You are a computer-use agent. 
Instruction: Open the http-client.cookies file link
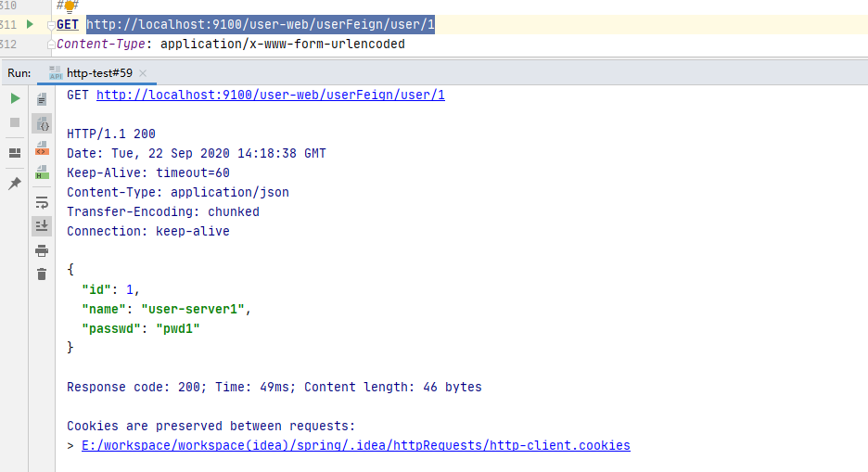coord(356,446)
